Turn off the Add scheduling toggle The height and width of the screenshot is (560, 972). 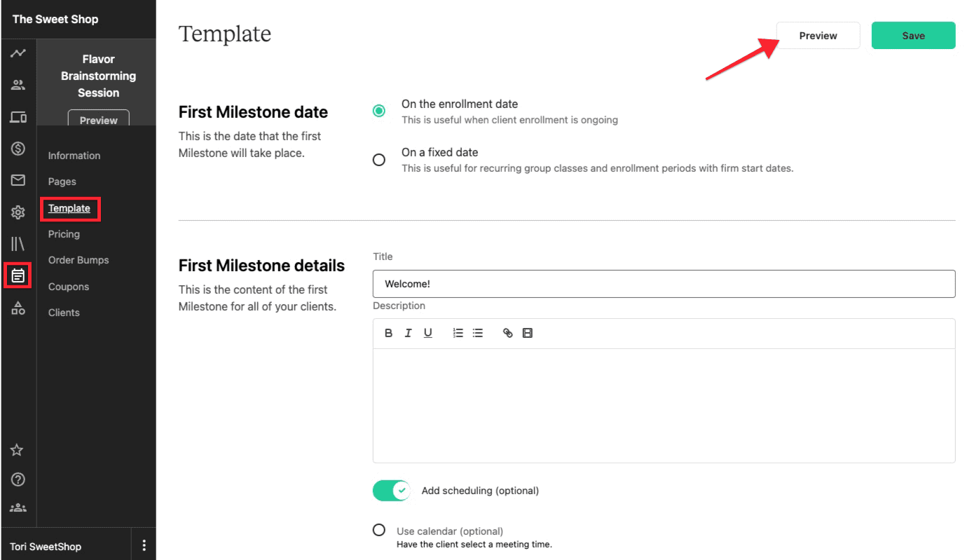pos(391,491)
